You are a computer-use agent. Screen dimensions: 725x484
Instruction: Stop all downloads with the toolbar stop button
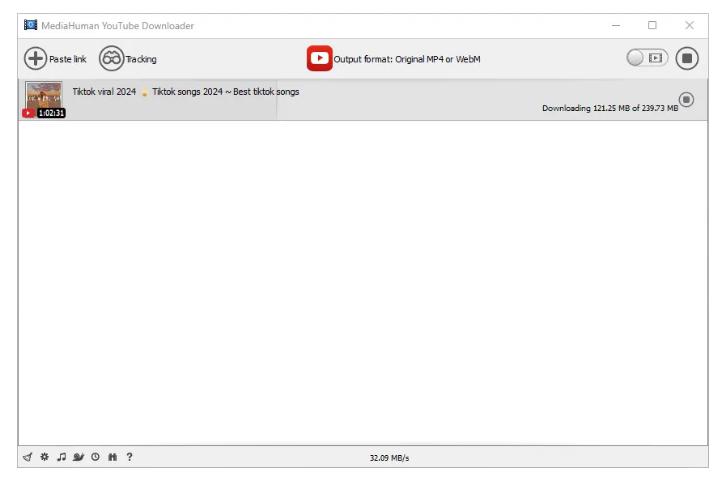[x=687, y=58]
